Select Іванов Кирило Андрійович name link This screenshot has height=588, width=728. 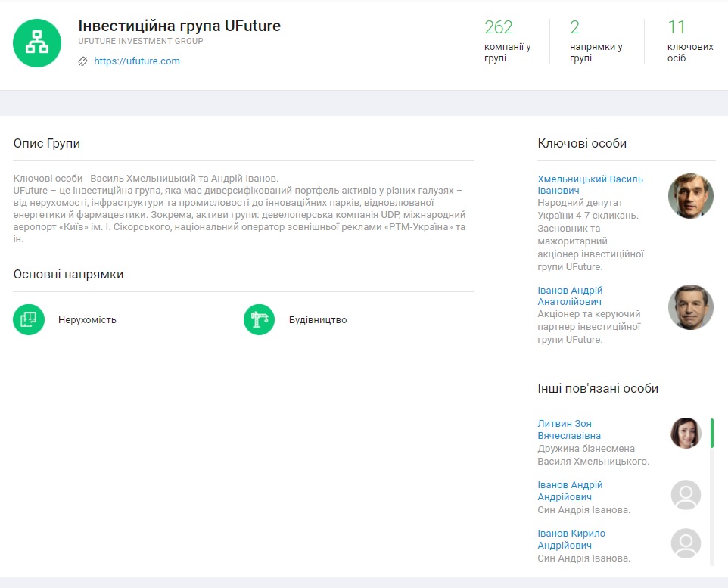click(x=571, y=539)
